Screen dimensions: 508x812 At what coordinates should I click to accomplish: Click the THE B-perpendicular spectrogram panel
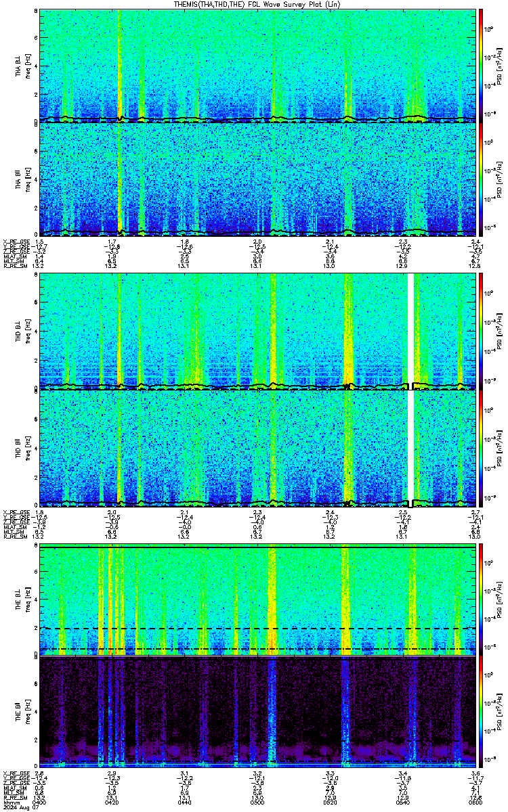click(x=257, y=600)
